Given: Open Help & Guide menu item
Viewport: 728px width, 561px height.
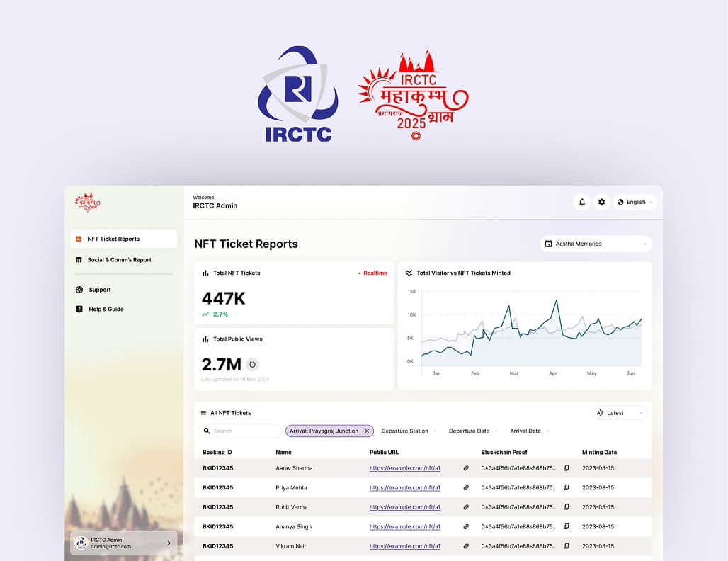Looking at the screenshot, I should [x=106, y=309].
